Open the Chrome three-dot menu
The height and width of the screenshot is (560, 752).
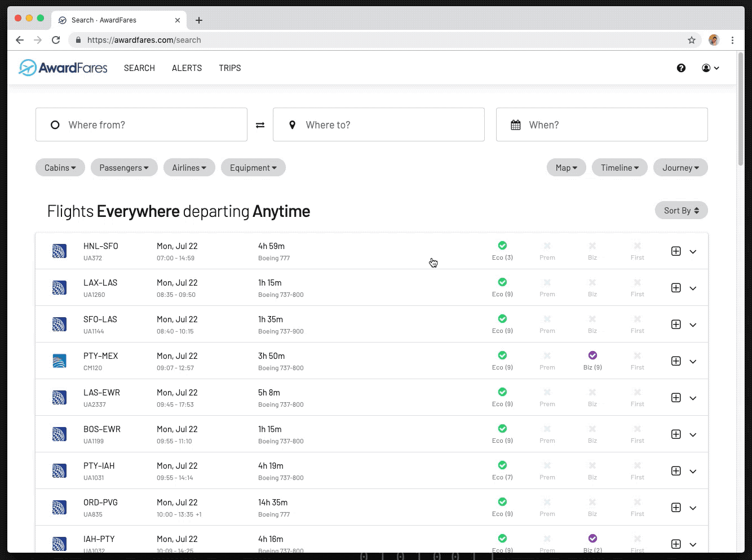click(x=732, y=40)
